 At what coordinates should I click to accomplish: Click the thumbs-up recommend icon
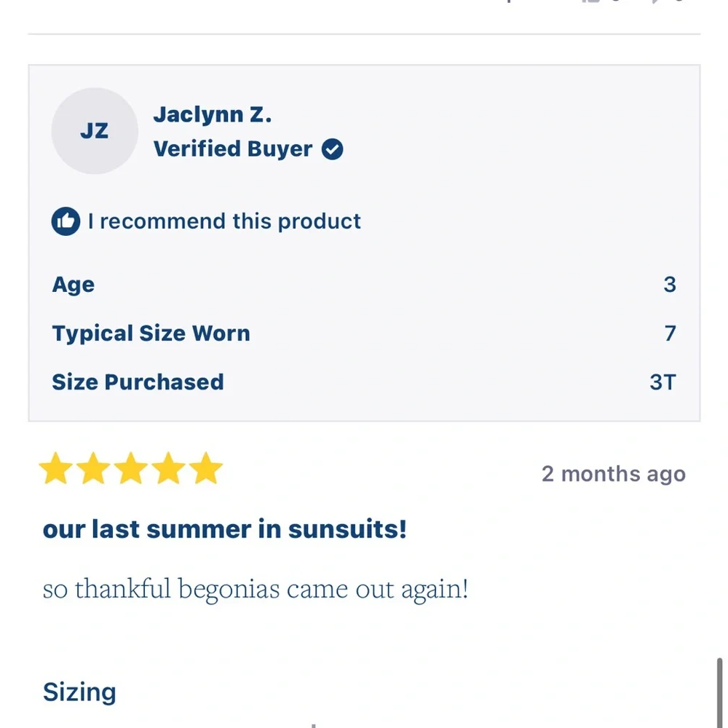(66, 221)
